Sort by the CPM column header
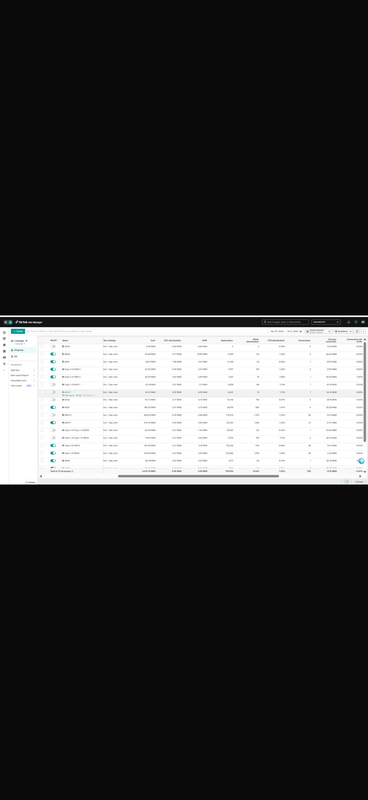This screenshot has width=368, height=800. coord(204,340)
